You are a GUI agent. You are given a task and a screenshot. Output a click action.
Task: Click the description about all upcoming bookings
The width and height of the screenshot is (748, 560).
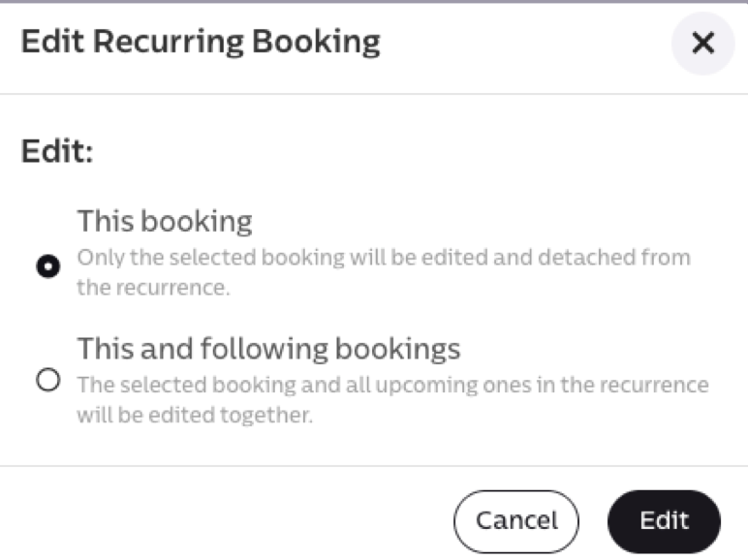pos(392,385)
